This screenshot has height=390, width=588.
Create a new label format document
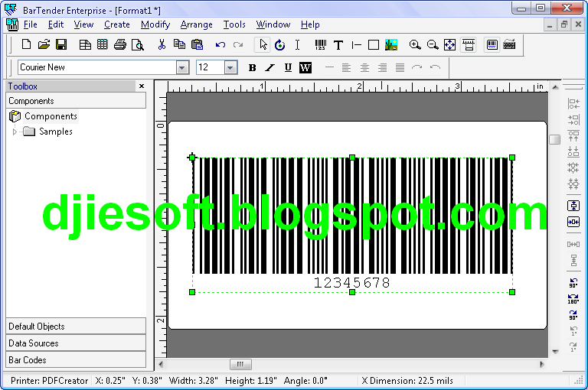[26, 44]
